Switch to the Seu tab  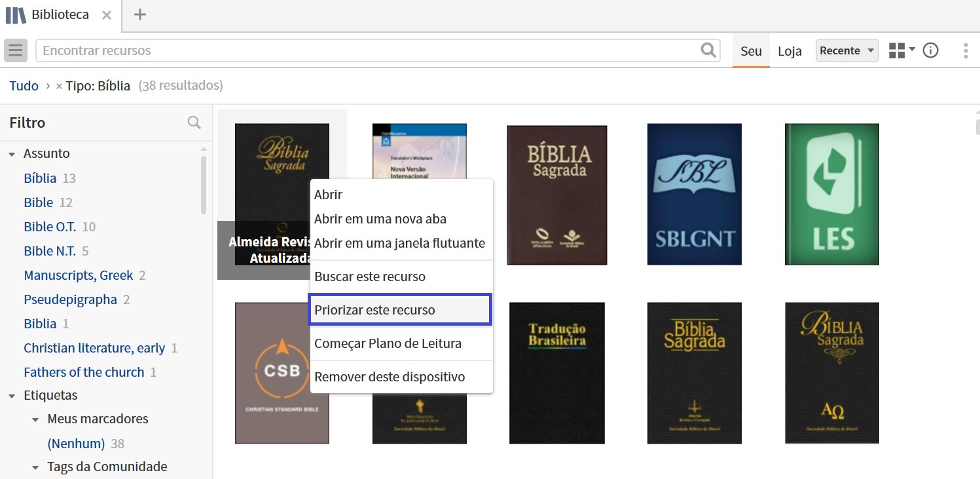tap(751, 51)
